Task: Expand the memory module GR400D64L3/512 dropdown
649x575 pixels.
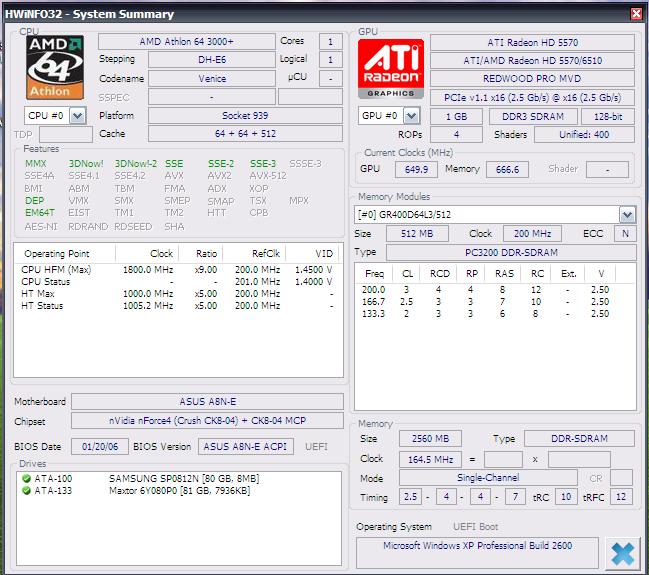Action: 627,214
